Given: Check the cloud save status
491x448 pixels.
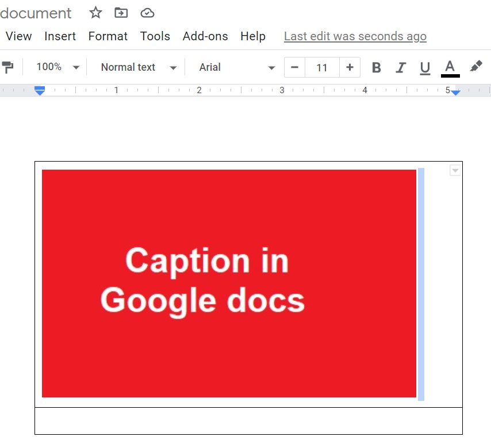Looking at the screenshot, I should 147,13.
